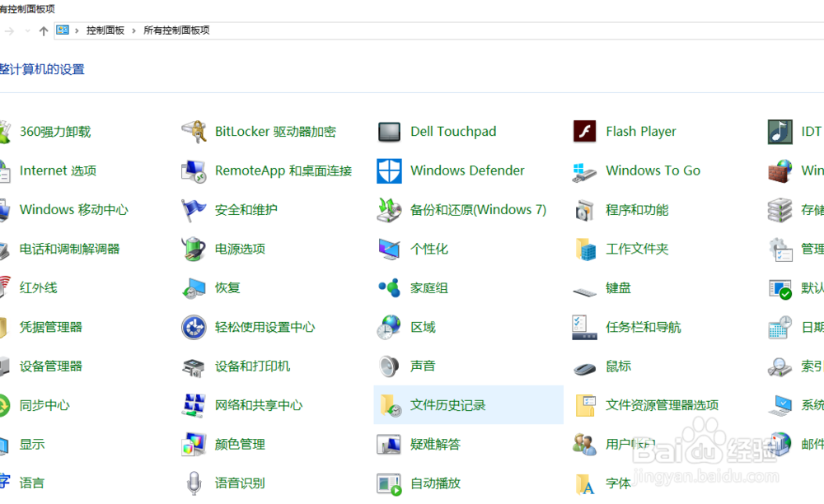
Task: Open the recent locations dropdown arrow
Action: [x=27, y=31]
